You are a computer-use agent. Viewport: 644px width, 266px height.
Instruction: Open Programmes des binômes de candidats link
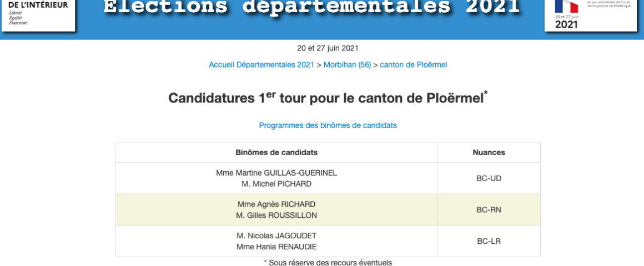pos(328,125)
